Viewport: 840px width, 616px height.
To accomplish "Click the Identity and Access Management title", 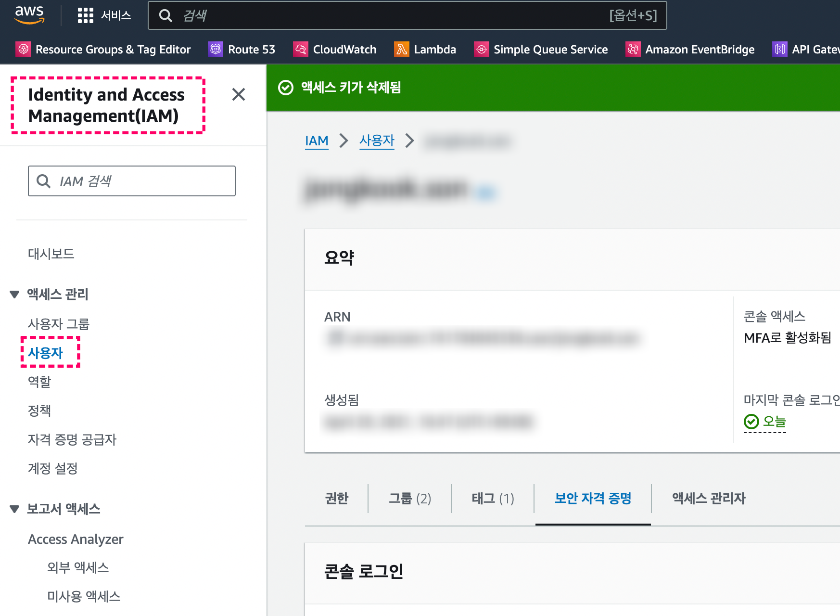I will pyautogui.click(x=106, y=105).
